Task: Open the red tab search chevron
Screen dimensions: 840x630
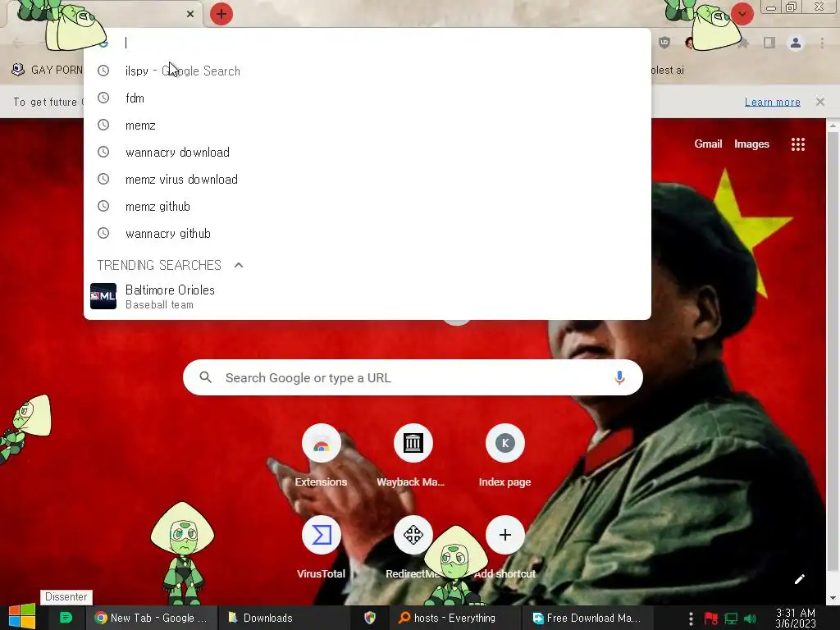Action: pos(742,14)
